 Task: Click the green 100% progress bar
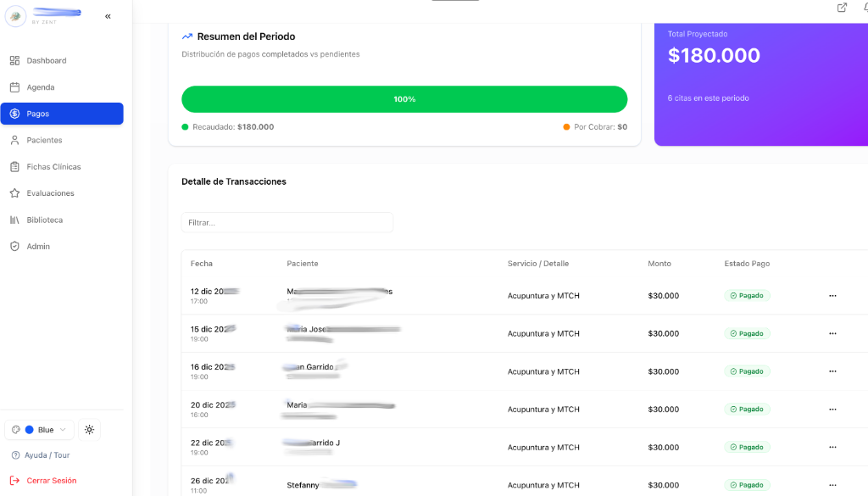[404, 99]
